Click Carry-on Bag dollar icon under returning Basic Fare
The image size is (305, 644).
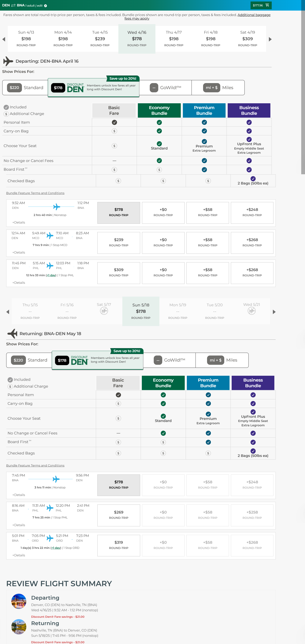click(x=118, y=403)
